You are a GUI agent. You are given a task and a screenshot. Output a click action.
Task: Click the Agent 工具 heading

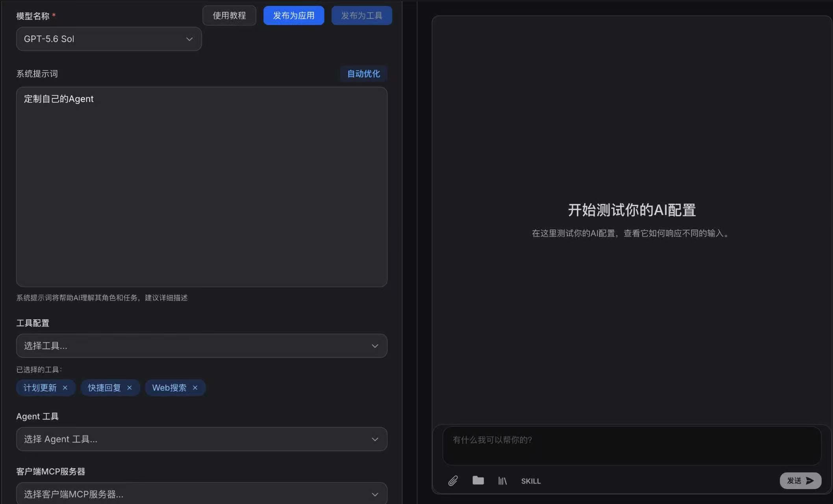coord(37,416)
